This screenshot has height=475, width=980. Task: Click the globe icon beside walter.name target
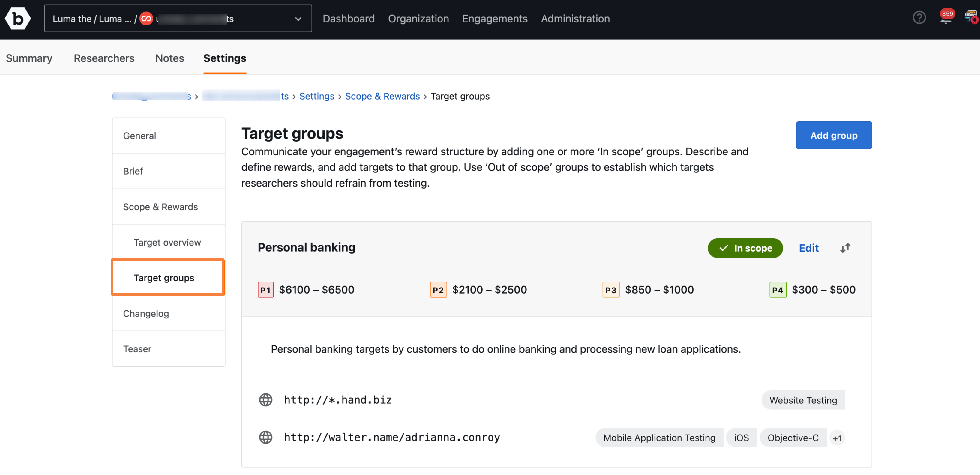pyautogui.click(x=265, y=437)
